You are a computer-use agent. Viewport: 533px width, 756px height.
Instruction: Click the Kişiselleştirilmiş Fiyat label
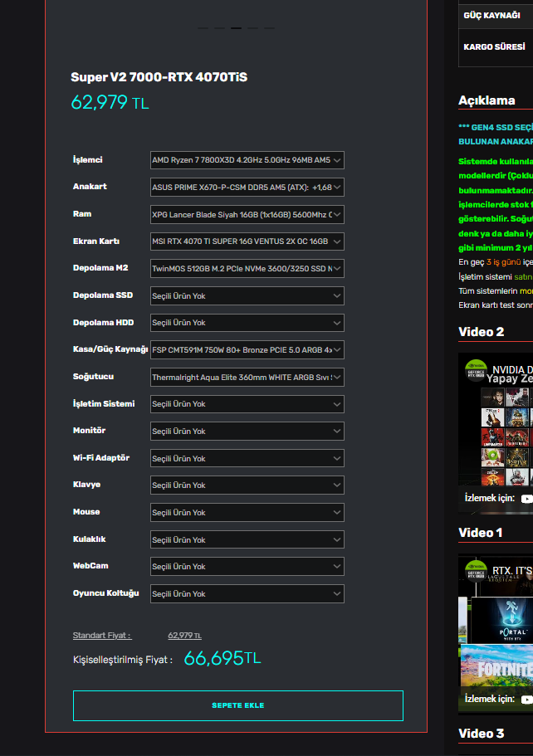click(x=123, y=660)
